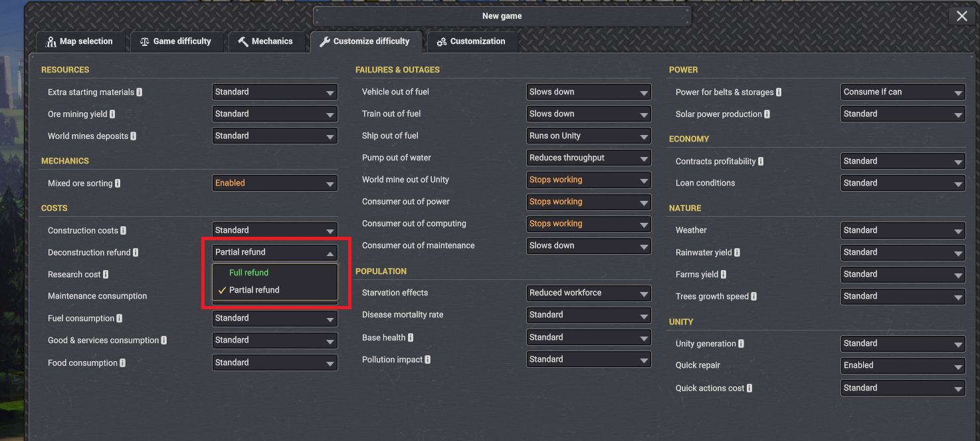
Task: Open the Customization tab
Action: tap(472, 41)
